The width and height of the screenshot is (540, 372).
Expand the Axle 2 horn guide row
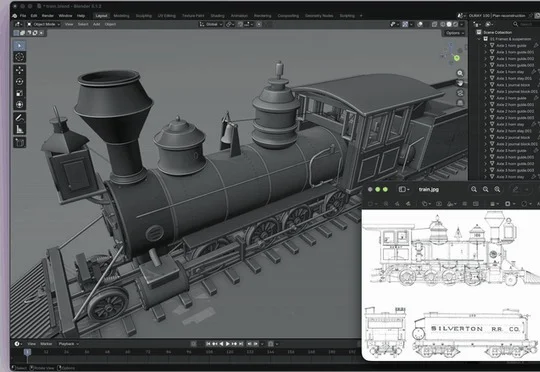485,98
